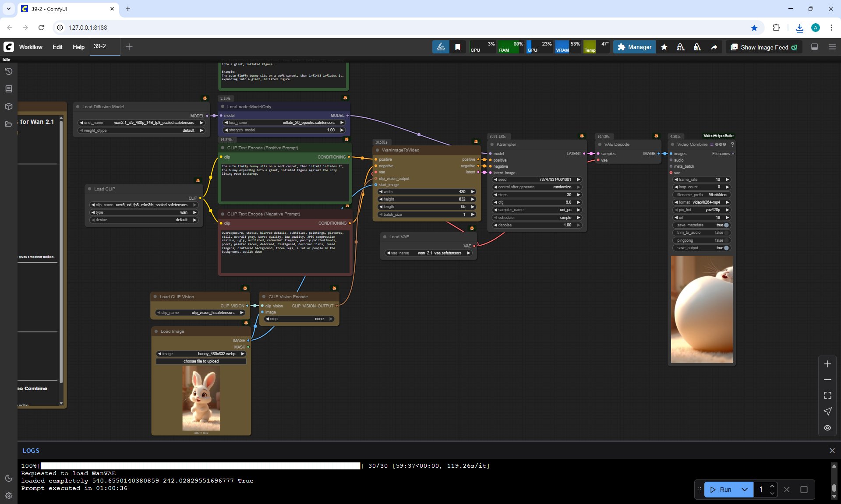Open the Help menu
The image size is (841, 504).
coord(78,47)
